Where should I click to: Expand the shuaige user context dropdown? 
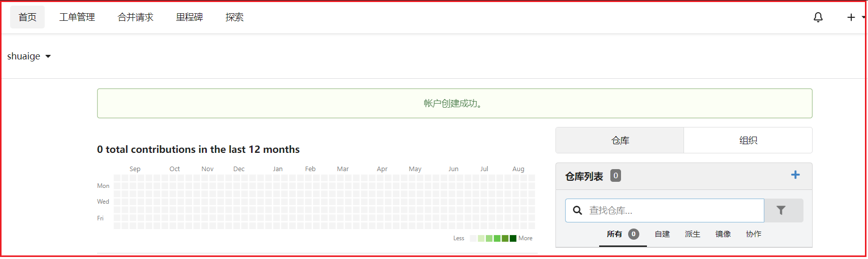(29, 56)
